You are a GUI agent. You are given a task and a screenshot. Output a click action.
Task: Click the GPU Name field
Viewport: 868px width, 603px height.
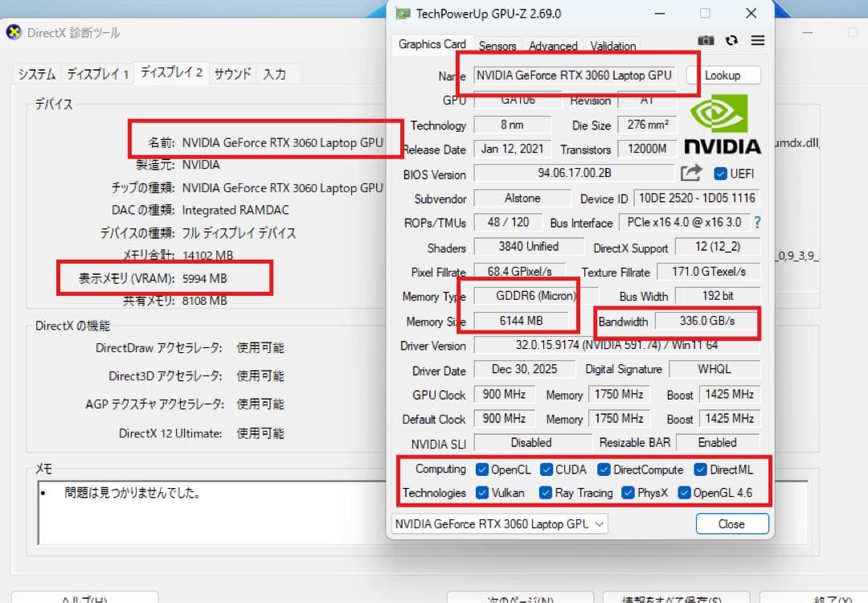click(575, 76)
